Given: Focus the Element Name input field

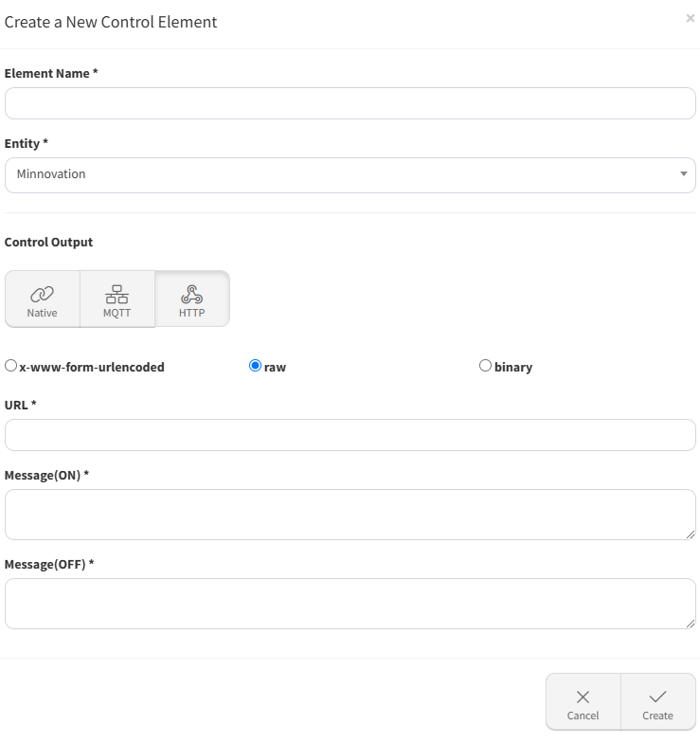Looking at the screenshot, I should click(350, 103).
